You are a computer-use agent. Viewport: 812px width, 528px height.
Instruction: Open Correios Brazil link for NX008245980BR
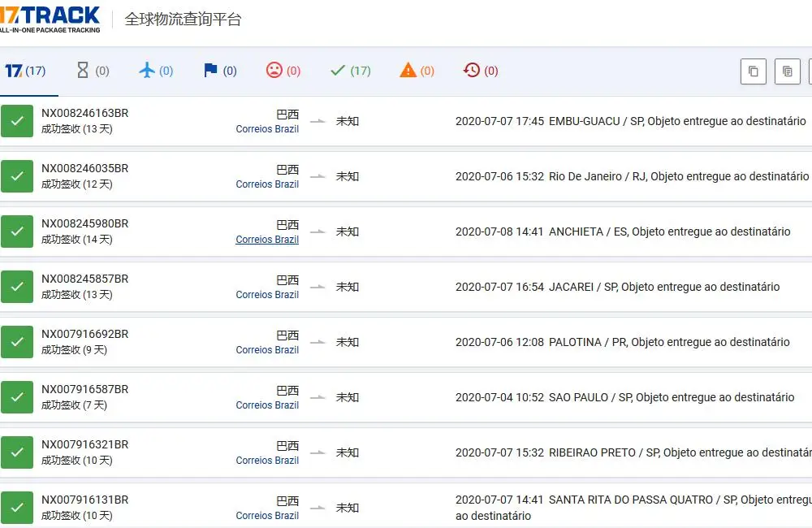267,240
